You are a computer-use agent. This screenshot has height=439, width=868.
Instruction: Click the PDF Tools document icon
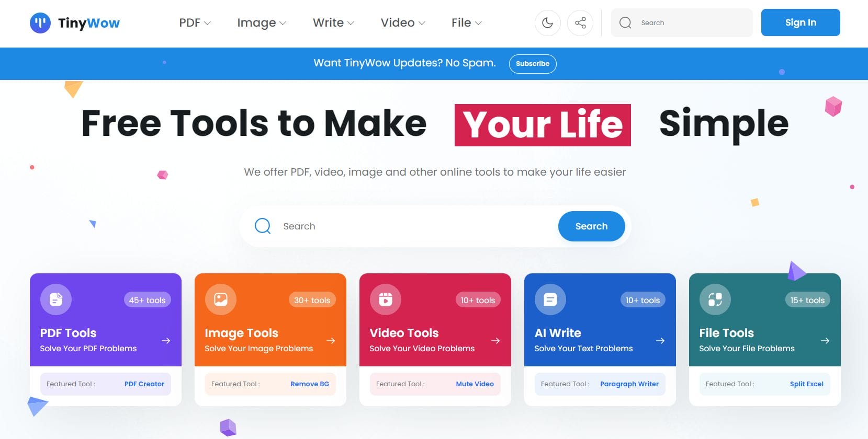point(56,299)
